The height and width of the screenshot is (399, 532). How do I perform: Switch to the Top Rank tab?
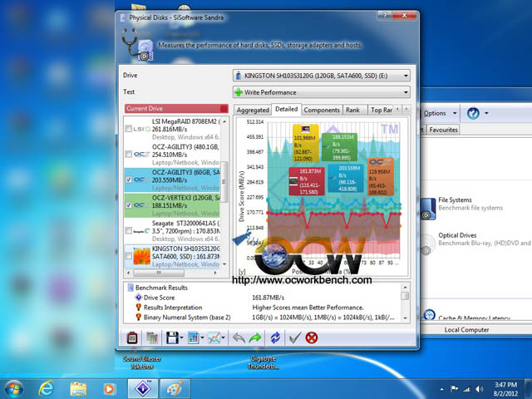[381, 110]
